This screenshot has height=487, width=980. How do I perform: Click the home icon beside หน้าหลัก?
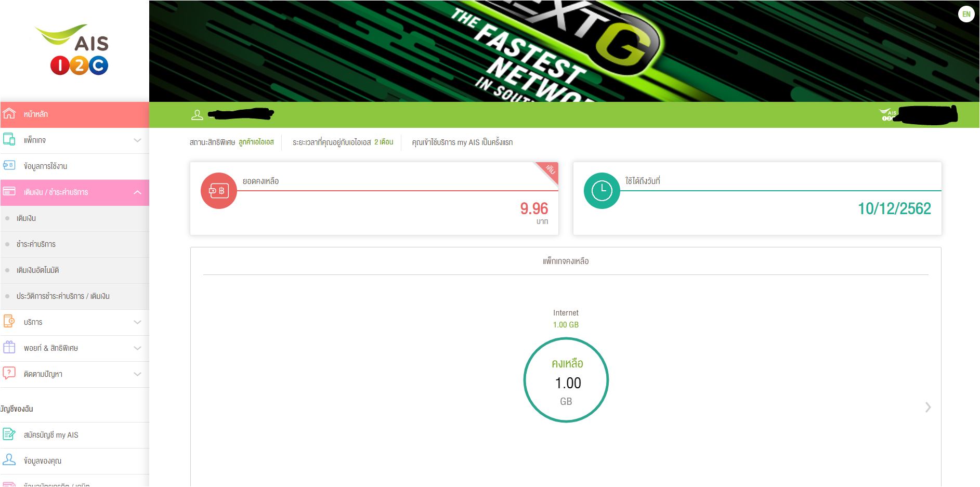pos(9,113)
